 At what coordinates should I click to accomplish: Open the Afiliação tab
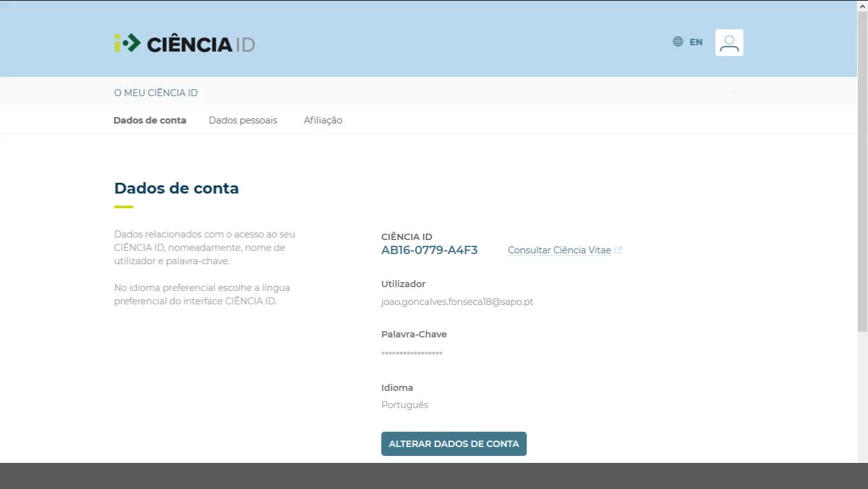pos(323,120)
